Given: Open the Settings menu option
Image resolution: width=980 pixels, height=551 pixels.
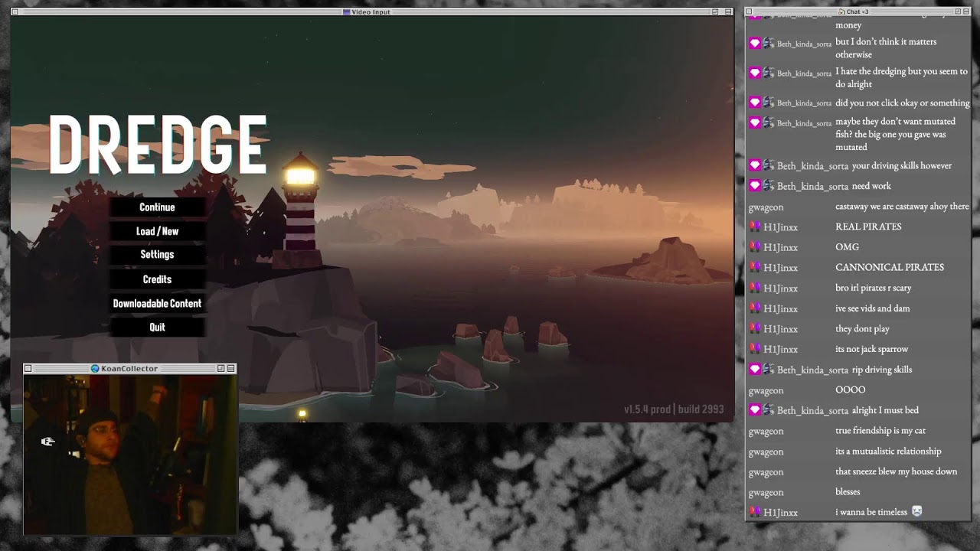Looking at the screenshot, I should (157, 254).
